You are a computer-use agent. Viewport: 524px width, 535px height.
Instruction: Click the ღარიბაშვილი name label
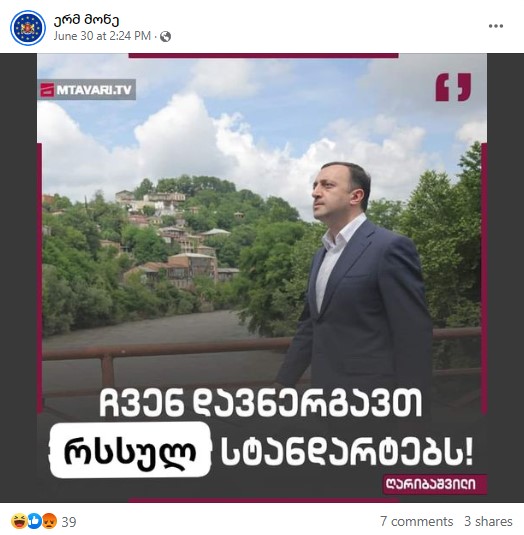(x=431, y=484)
